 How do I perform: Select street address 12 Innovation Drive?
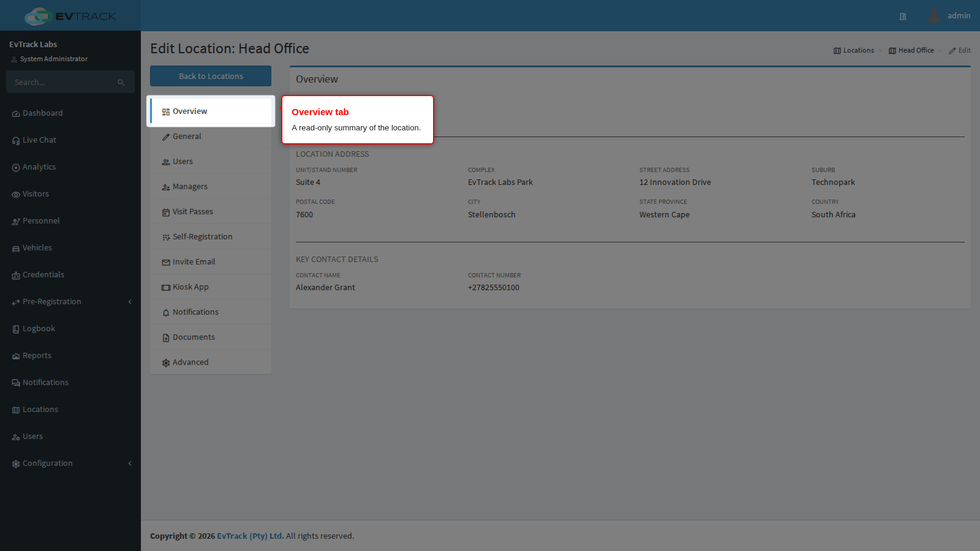coord(675,182)
